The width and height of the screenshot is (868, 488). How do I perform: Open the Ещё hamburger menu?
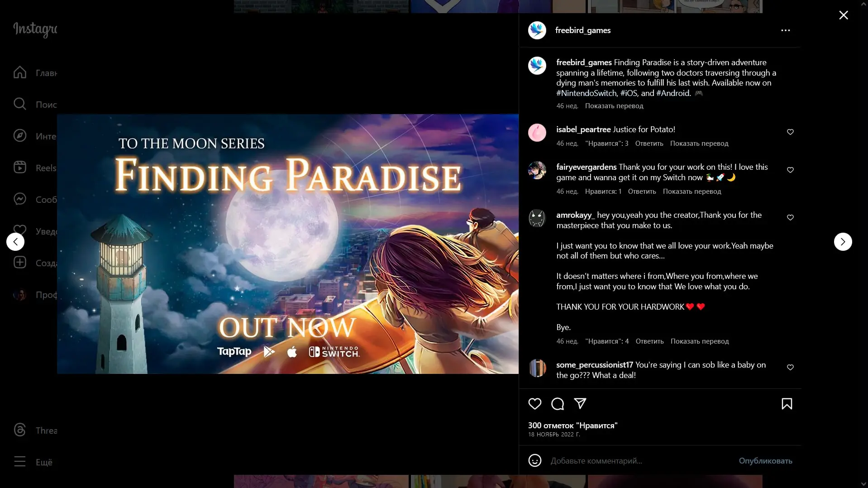coord(20,462)
